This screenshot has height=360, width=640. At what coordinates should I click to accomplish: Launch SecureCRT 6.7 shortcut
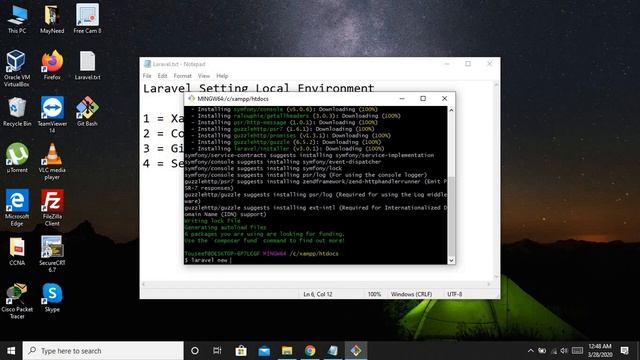tap(52, 254)
